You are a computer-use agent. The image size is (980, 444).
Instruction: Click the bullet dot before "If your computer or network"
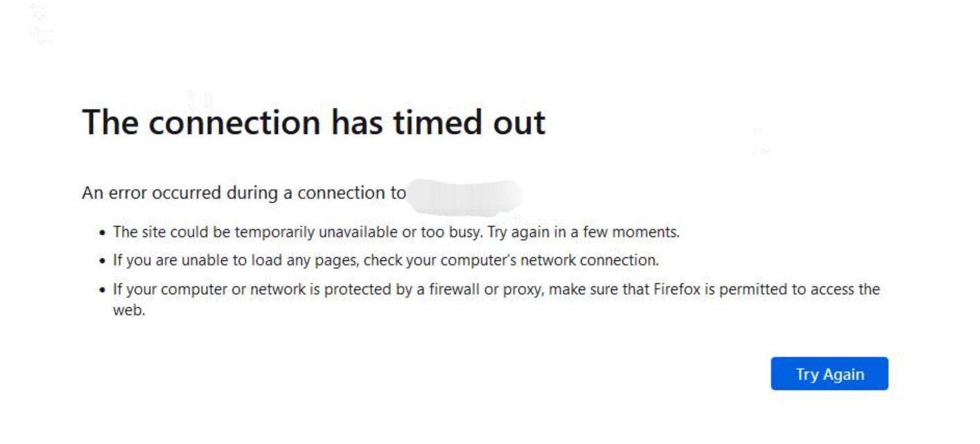(103, 290)
